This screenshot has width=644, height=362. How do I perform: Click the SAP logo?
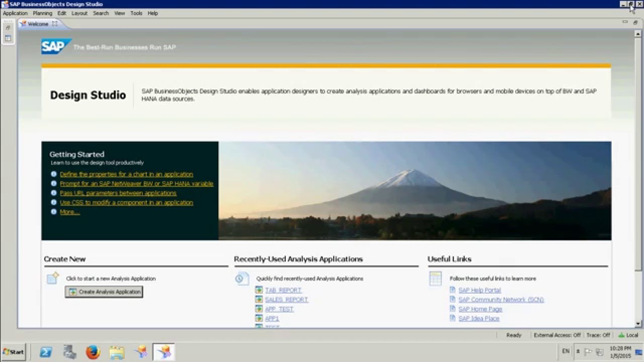click(x=56, y=46)
